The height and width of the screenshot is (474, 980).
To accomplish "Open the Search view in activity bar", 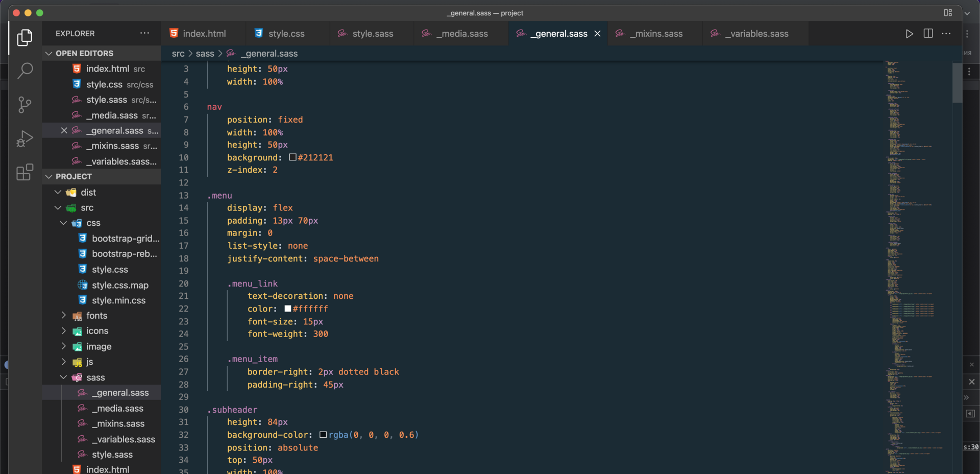I will click(x=24, y=71).
